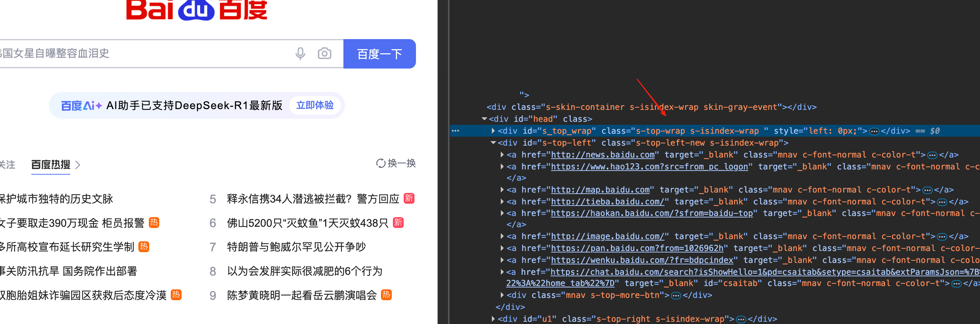Screen dimensions: 980x324
Task: Click the refresh icon beside 换一换
Action: click(x=381, y=163)
